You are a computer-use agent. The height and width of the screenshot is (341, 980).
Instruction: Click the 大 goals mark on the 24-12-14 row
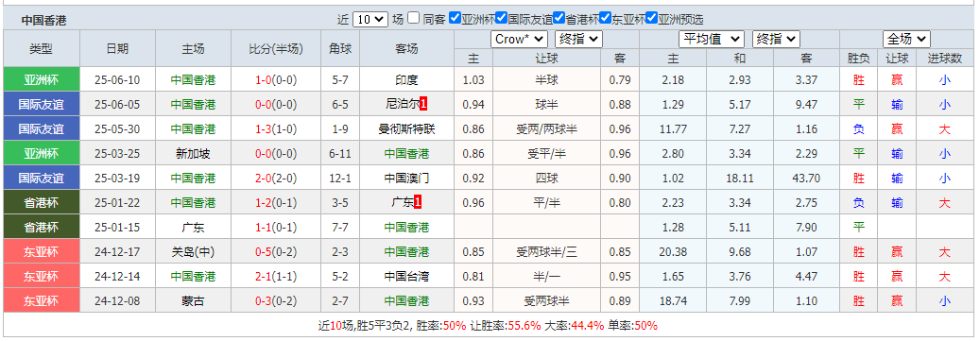coord(944,276)
